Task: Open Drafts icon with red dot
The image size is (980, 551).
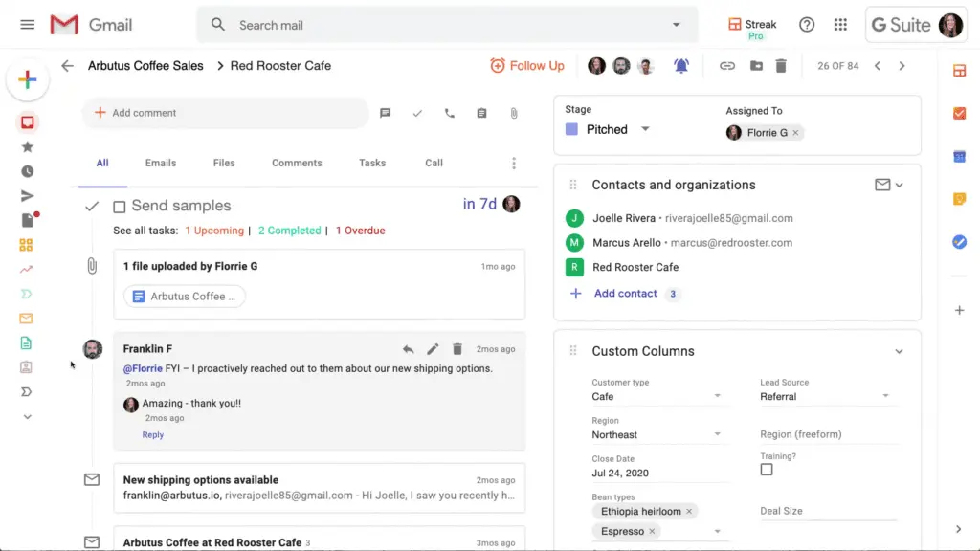Action: (28, 219)
